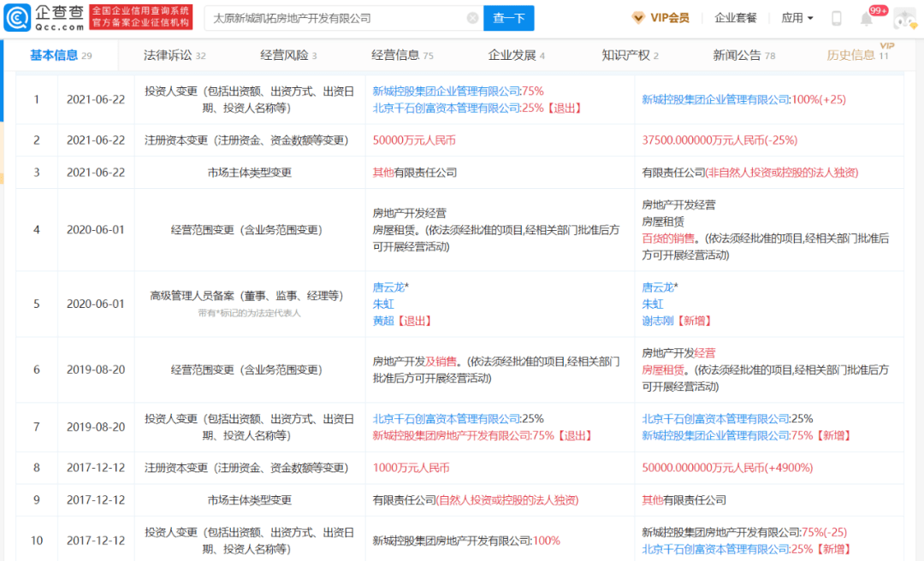Switch to the 历史信息 VIP tab
This screenshot has width=924, height=561.
pos(857,55)
